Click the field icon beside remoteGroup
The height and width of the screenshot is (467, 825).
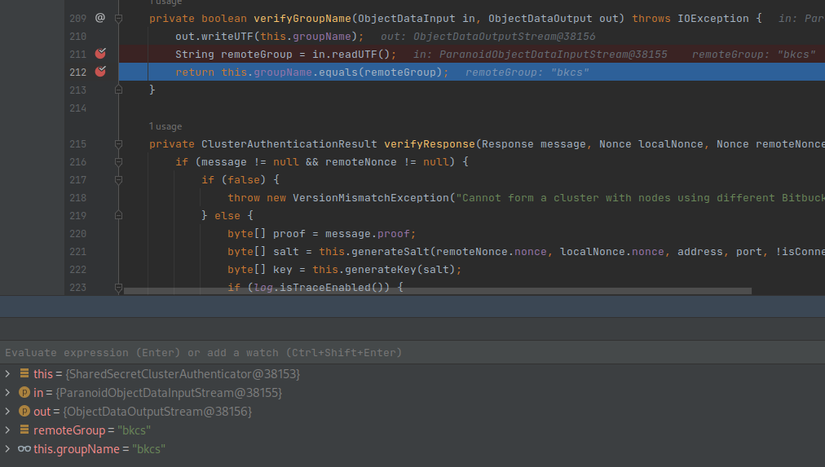point(24,430)
